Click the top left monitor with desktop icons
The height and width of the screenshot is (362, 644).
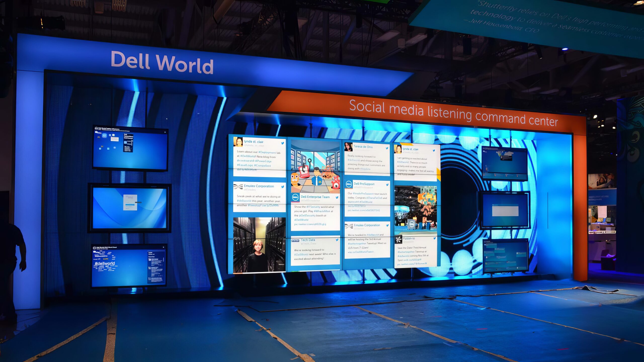(x=130, y=148)
